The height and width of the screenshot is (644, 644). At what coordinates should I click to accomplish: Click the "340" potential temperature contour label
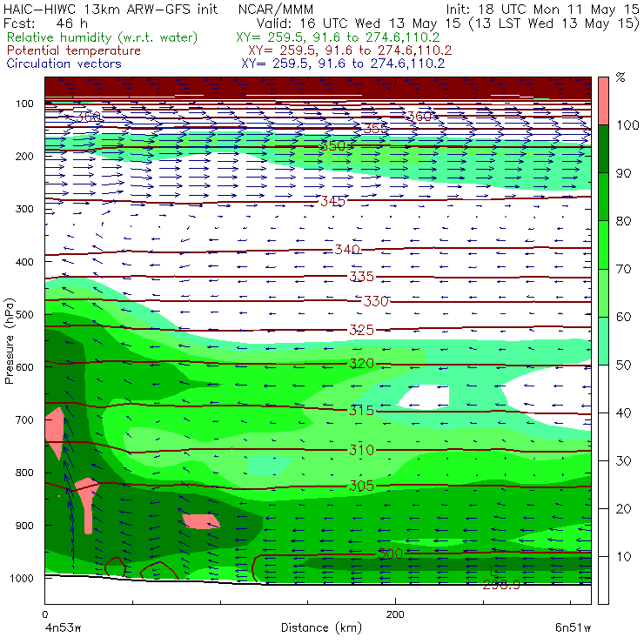(347, 249)
